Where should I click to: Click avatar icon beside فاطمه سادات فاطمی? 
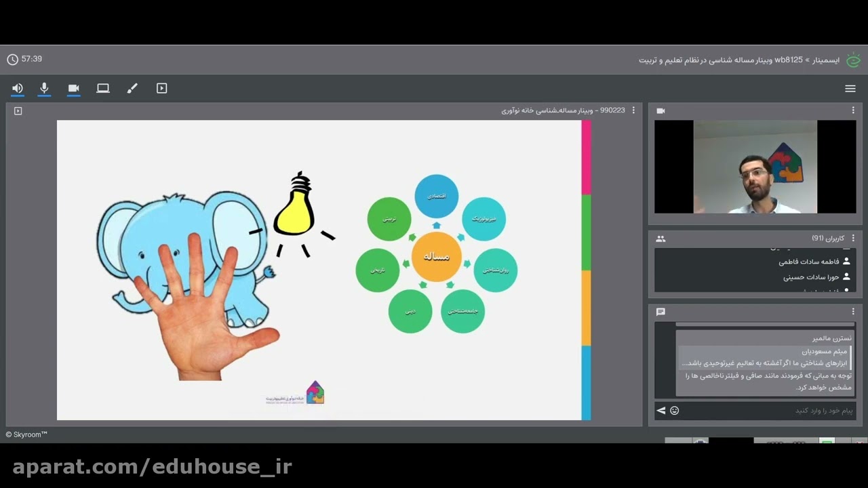pyautogui.click(x=846, y=261)
